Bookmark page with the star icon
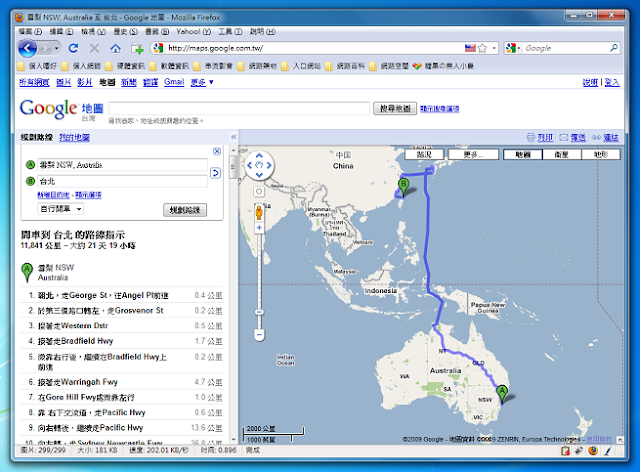 [x=482, y=48]
